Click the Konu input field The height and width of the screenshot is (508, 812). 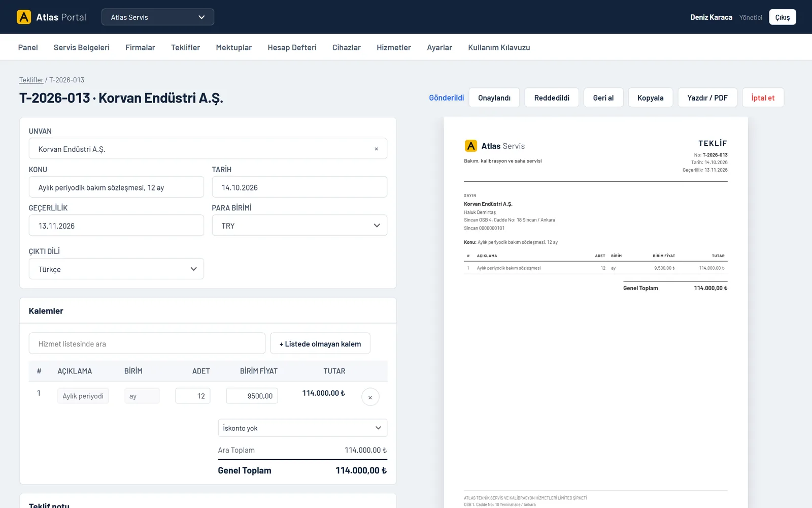116,187
